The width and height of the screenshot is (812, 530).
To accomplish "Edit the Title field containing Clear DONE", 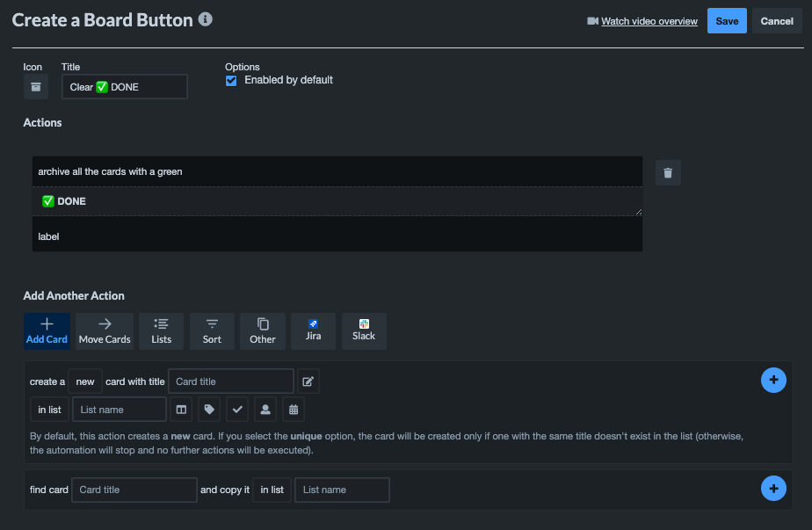I will (x=124, y=87).
